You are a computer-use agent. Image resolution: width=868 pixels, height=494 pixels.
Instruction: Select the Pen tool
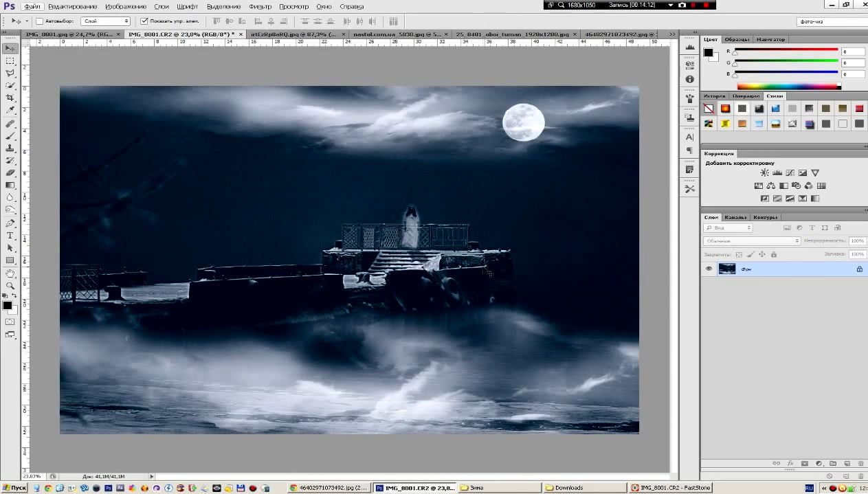pyautogui.click(x=10, y=223)
